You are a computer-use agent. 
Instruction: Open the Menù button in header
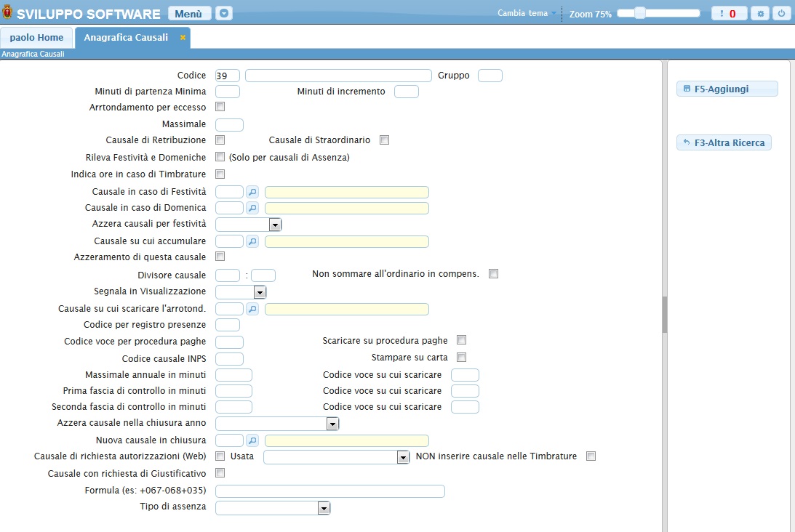pos(189,14)
